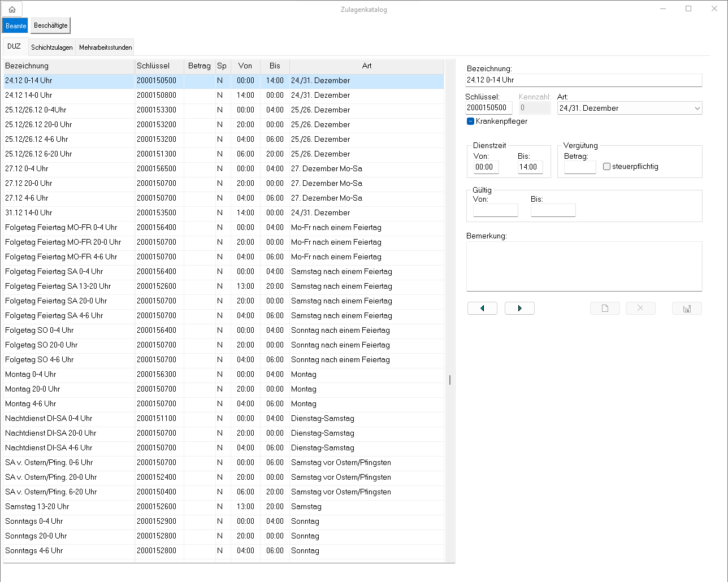
Task: Click the home icon button
Action: tap(12, 10)
